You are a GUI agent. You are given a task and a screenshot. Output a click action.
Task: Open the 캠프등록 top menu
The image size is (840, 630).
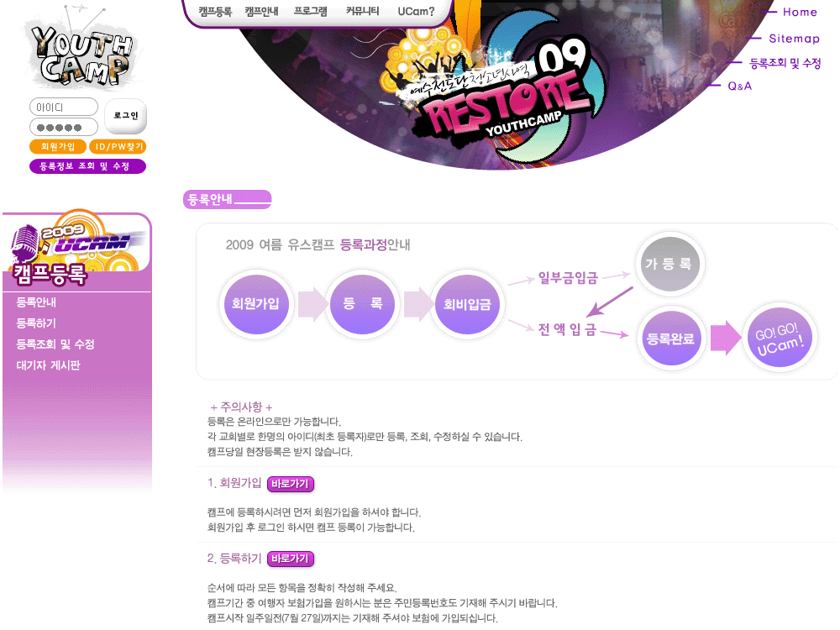(215, 11)
